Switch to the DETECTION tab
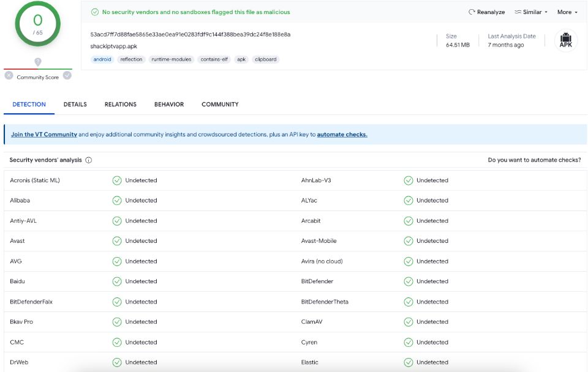 point(29,104)
